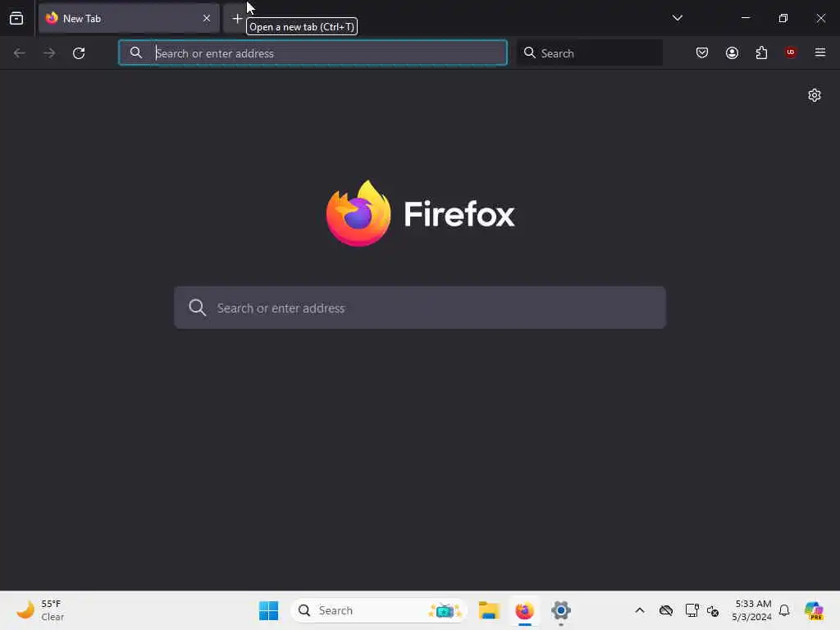
Task: Launch Copilot preview from taskbar
Action: click(x=814, y=610)
